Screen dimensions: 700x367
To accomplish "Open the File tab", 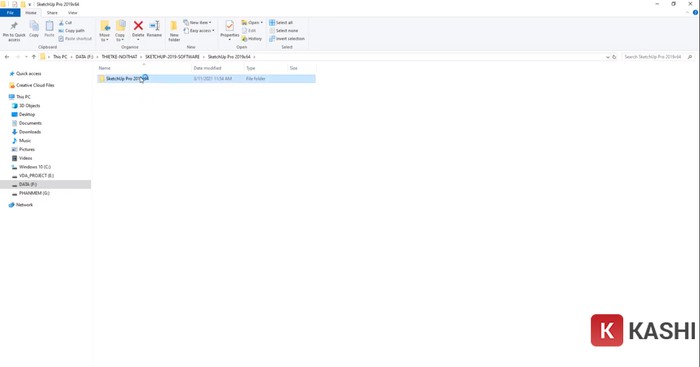I will point(10,13).
